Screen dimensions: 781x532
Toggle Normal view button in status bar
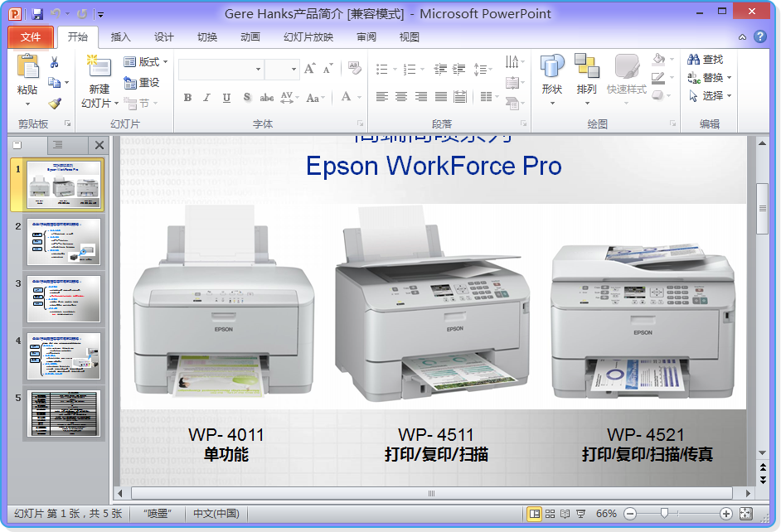tap(535, 514)
